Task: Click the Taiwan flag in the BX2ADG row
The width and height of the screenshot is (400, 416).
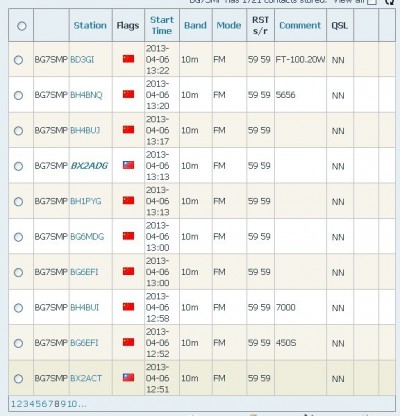Action: (x=128, y=165)
